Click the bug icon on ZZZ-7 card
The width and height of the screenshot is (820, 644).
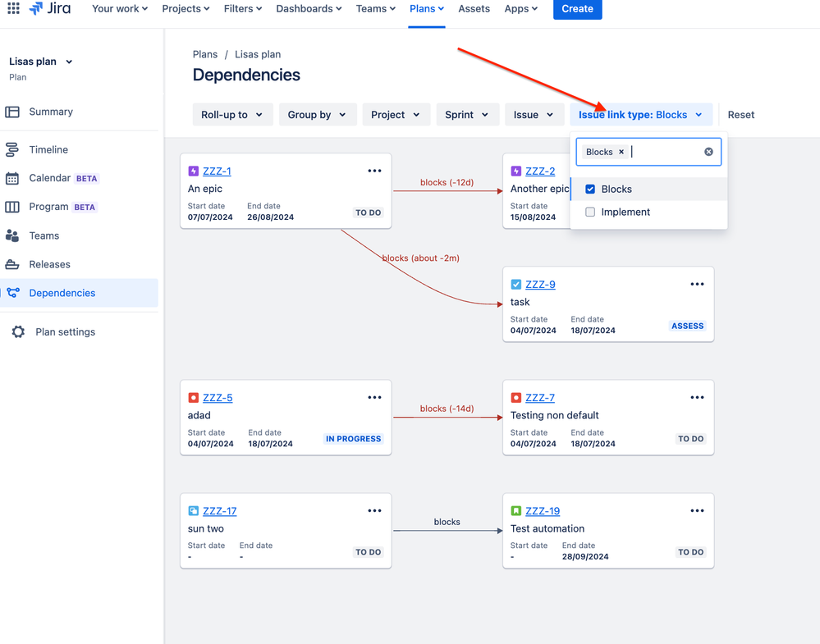tap(516, 398)
